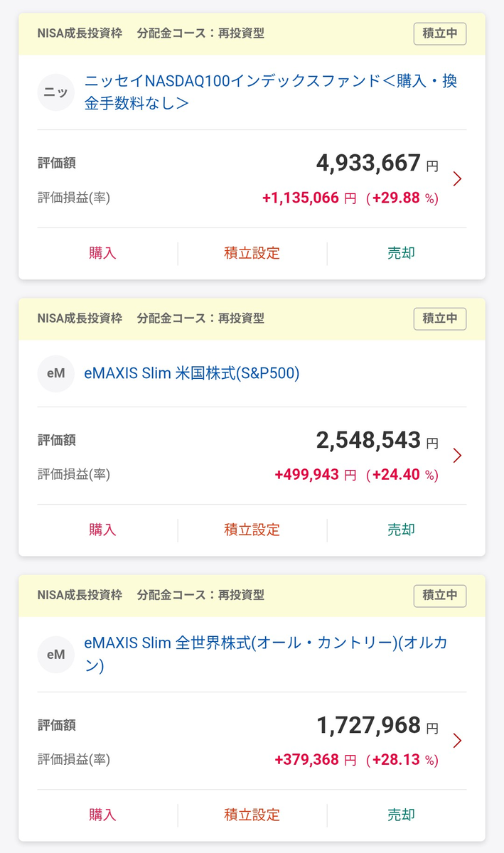This screenshot has width=504, height=853.
Task: Click the ニッ fund icon for Nissay NASDAQ100
Action: pyautogui.click(x=55, y=92)
